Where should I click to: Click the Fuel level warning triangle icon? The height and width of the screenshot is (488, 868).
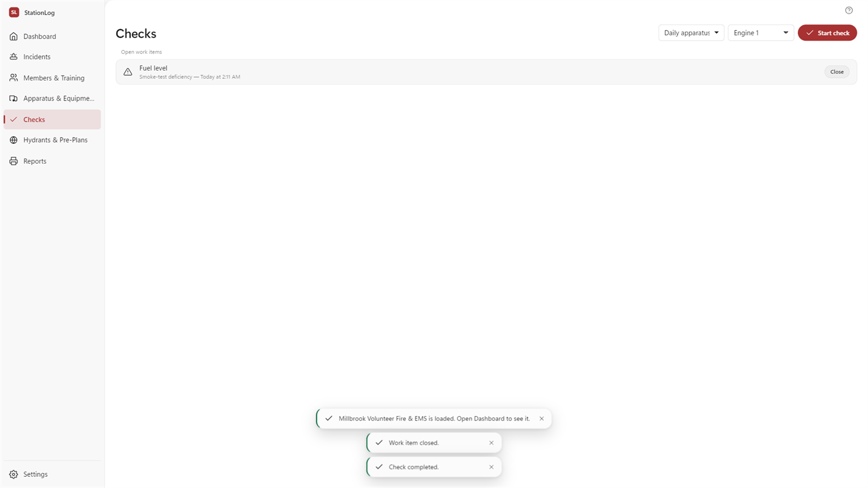click(x=128, y=72)
